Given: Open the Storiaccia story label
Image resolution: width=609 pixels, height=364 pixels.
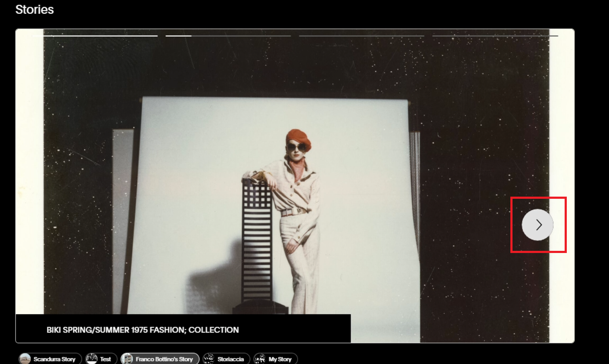Looking at the screenshot, I should [x=230, y=359].
